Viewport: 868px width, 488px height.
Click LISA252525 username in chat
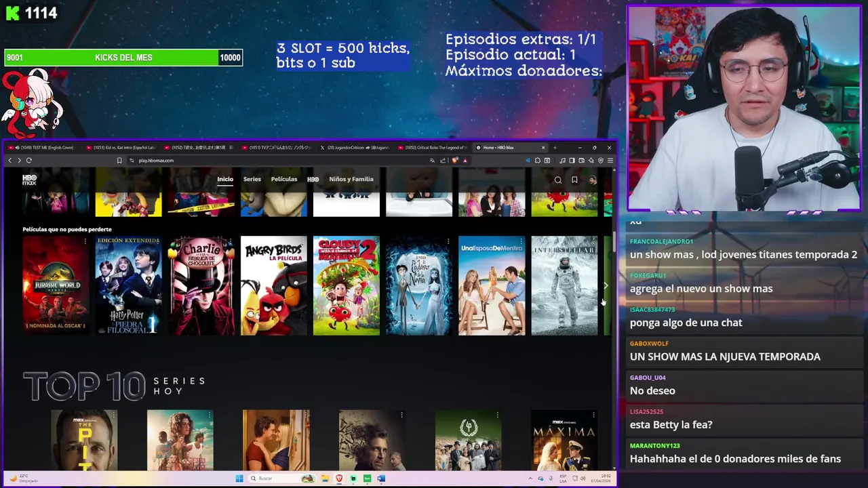pos(646,411)
